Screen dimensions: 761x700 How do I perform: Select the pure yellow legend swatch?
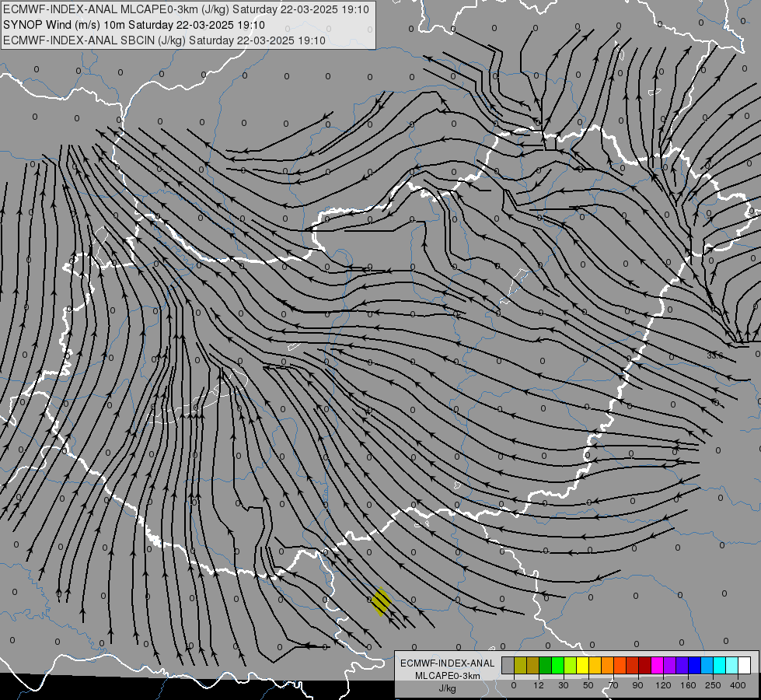[x=582, y=666]
